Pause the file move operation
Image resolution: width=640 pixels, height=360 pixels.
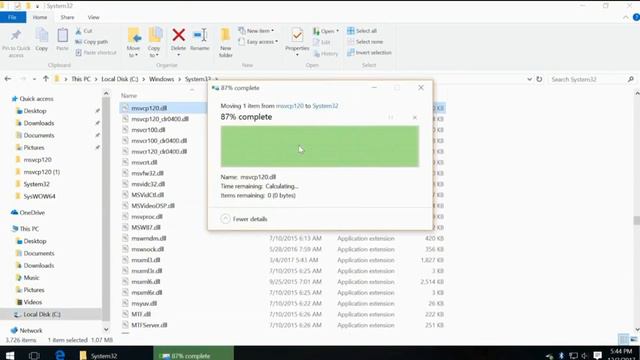coord(391,118)
